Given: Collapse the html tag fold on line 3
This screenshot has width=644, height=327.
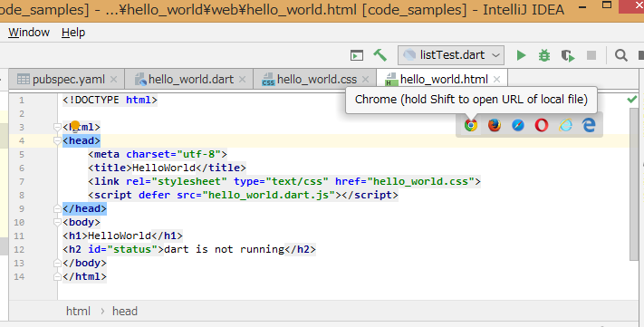Looking at the screenshot, I should pyautogui.click(x=57, y=128).
